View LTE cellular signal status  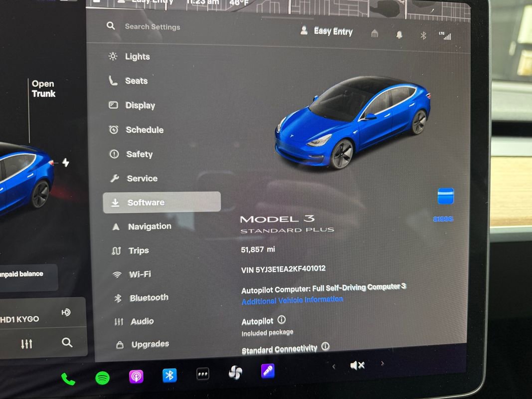[x=445, y=35]
